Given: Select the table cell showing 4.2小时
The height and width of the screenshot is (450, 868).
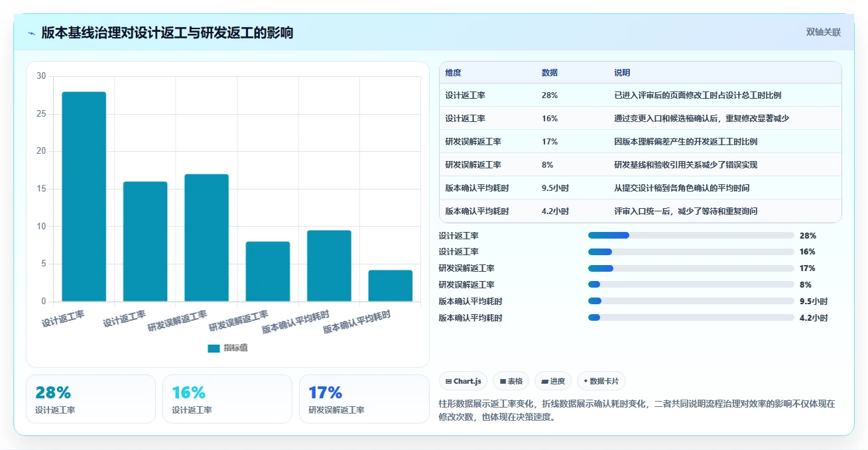Looking at the screenshot, I should pos(556,211).
